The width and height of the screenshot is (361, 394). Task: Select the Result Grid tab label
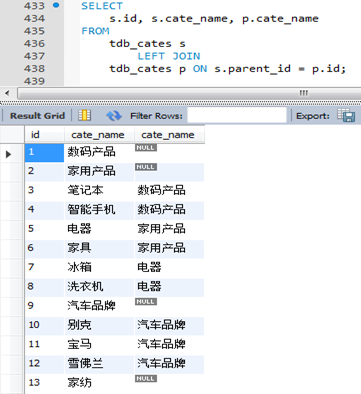[x=37, y=116]
